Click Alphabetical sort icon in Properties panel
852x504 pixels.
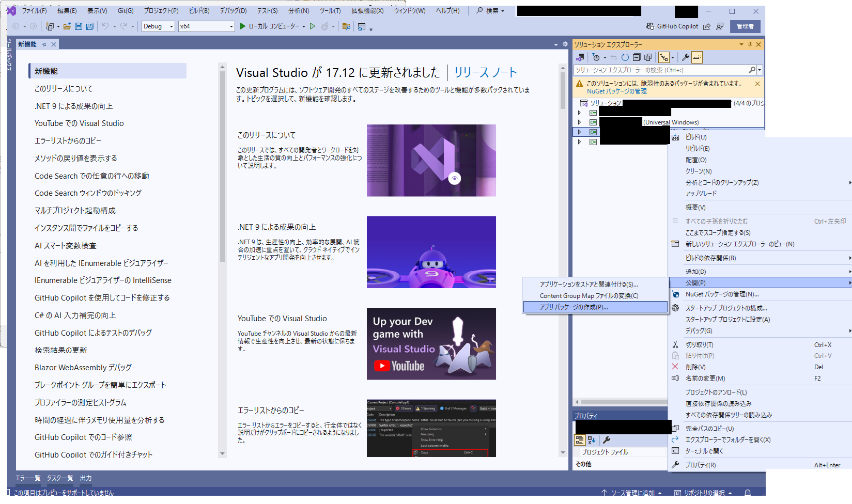click(592, 440)
